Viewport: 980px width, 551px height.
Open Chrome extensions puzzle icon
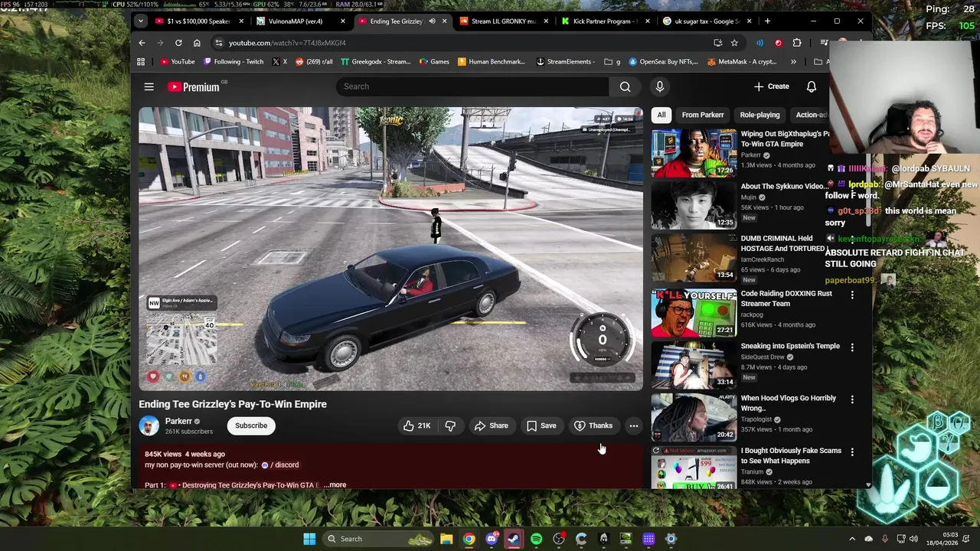pyautogui.click(x=797, y=43)
